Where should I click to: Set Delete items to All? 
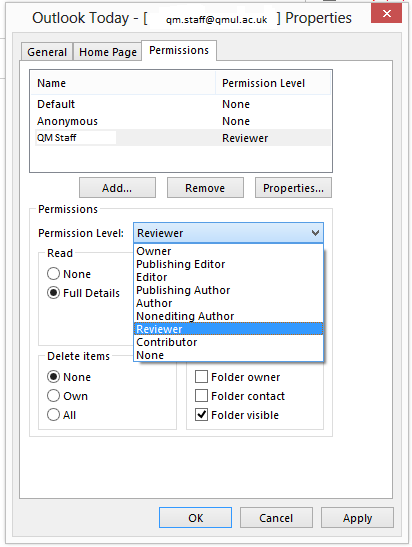click(x=53, y=415)
